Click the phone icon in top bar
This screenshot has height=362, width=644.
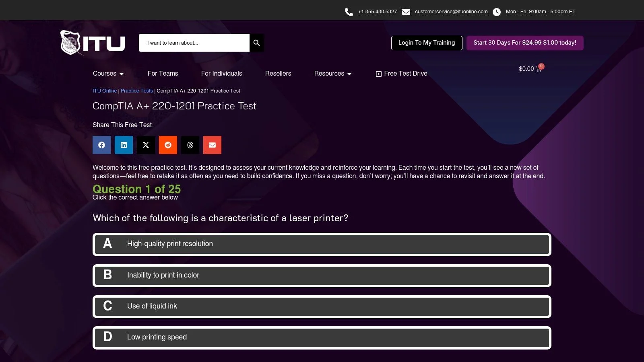click(349, 12)
